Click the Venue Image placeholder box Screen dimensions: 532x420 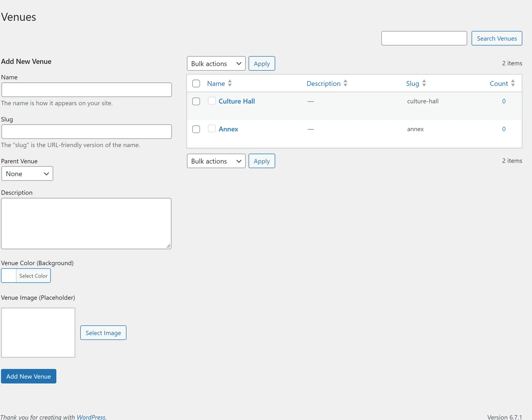[38, 333]
